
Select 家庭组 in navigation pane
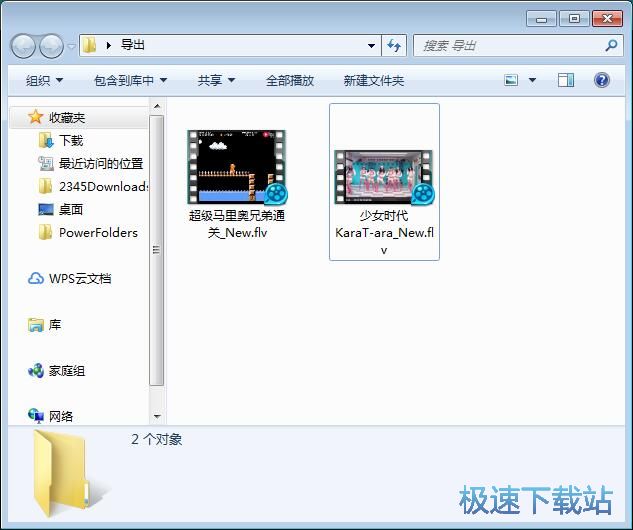pyautogui.click(x=67, y=371)
